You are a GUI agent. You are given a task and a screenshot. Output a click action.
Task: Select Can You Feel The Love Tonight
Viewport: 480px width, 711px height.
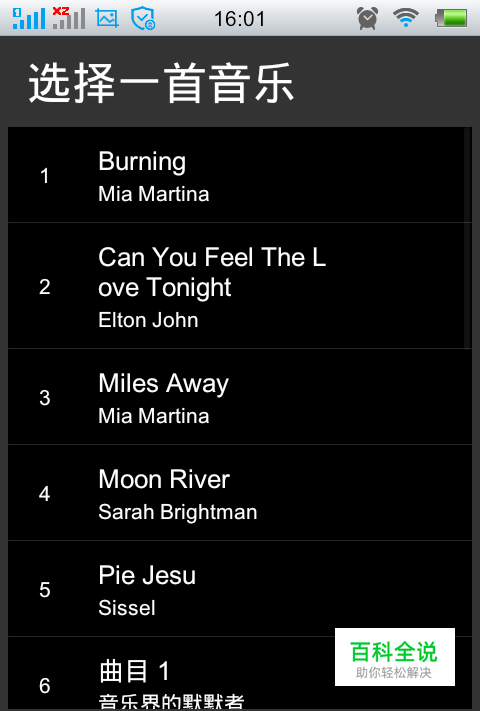[240, 286]
